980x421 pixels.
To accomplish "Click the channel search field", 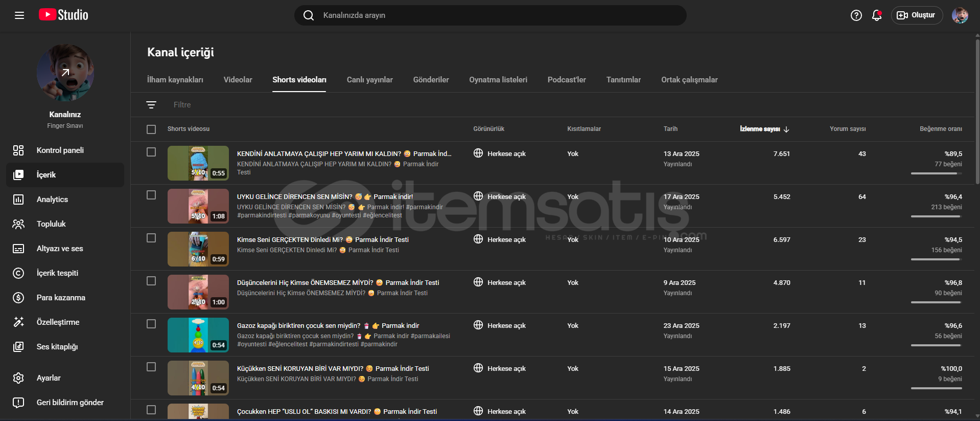I will click(491, 15).
